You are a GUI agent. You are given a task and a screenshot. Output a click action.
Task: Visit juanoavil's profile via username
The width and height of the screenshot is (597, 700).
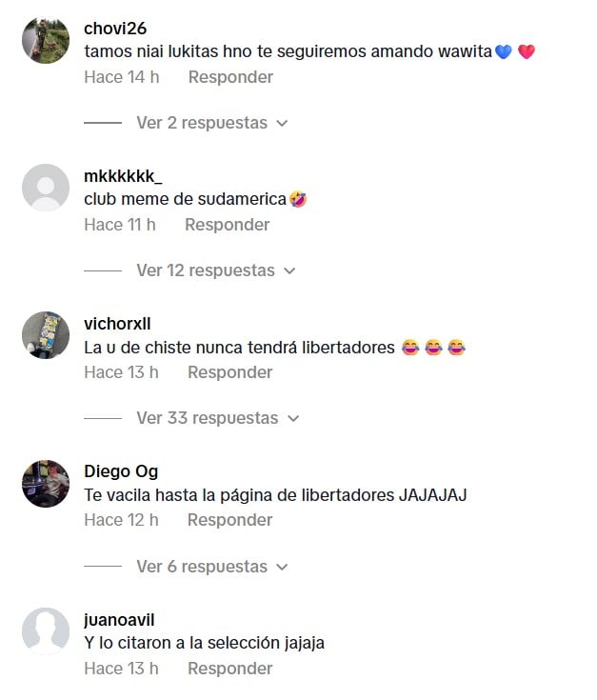[119, 620]
